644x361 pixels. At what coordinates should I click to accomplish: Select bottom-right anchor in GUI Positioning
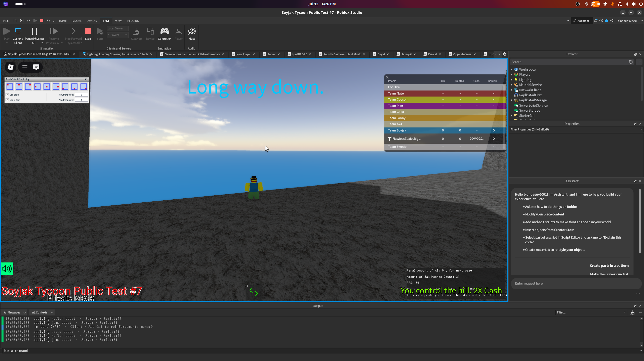point(84,86)
